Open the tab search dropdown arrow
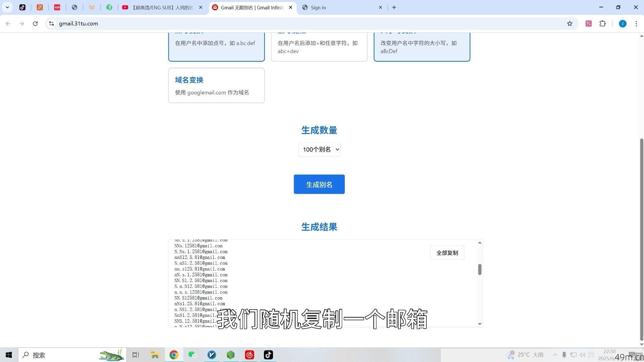Viewport: 644px width, 362px height. 7,7
